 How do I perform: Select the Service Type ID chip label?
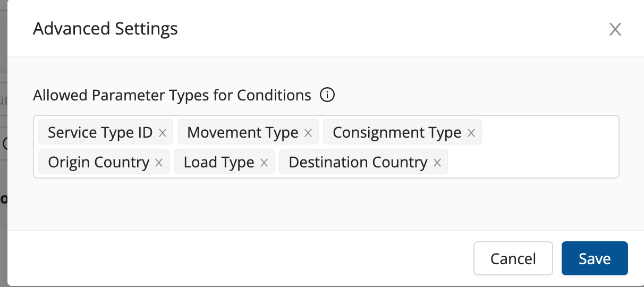[100, 132]
